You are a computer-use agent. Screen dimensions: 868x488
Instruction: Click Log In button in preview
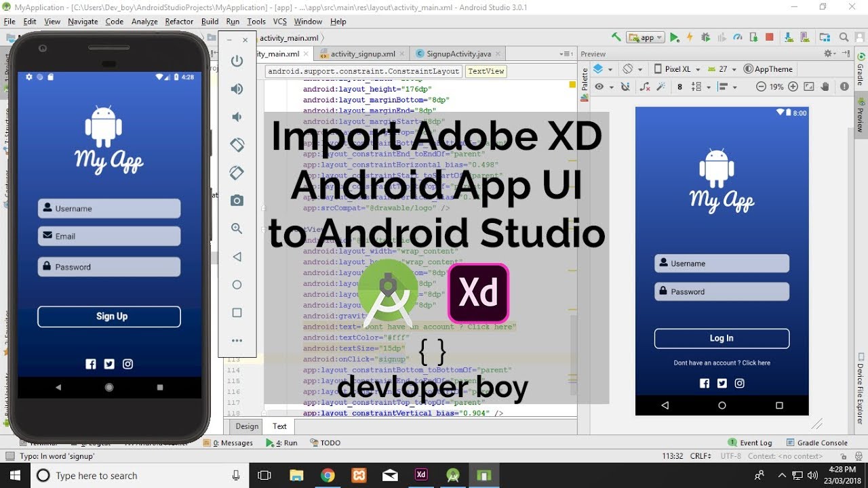pyautogui.click(x=722, y=338)
